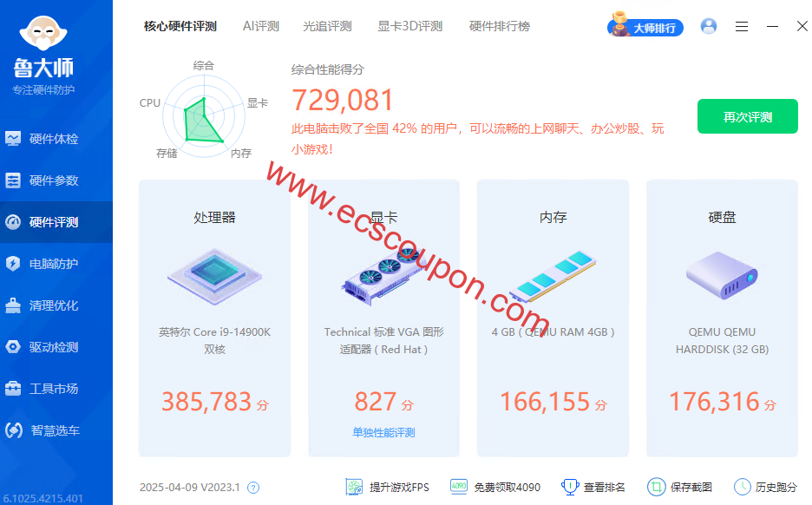
Task: Click the 鲁大师 mascot logo
Action: [43, 33]
